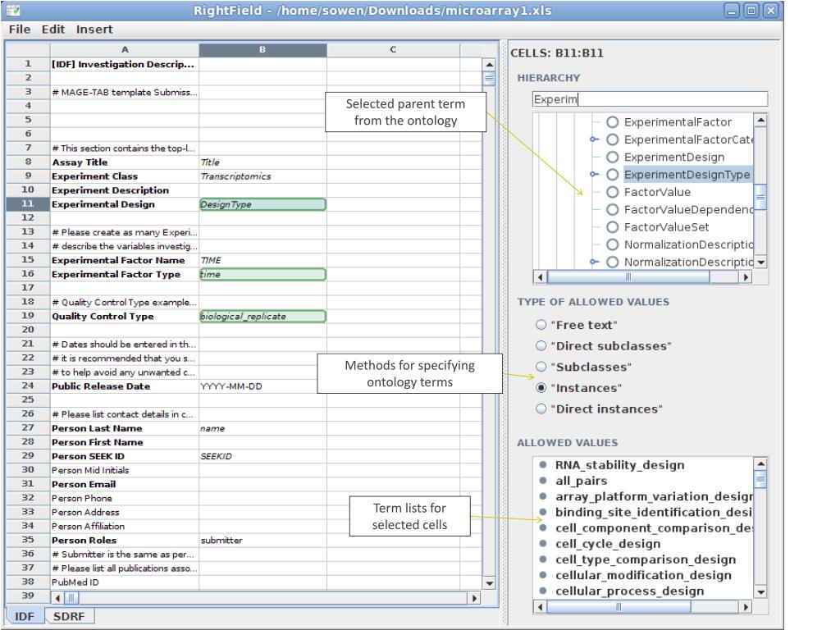This screenshot has height=630, width=840.
Task: Click allowed values horizontal scroll right arrow
Action: point(745,607)
